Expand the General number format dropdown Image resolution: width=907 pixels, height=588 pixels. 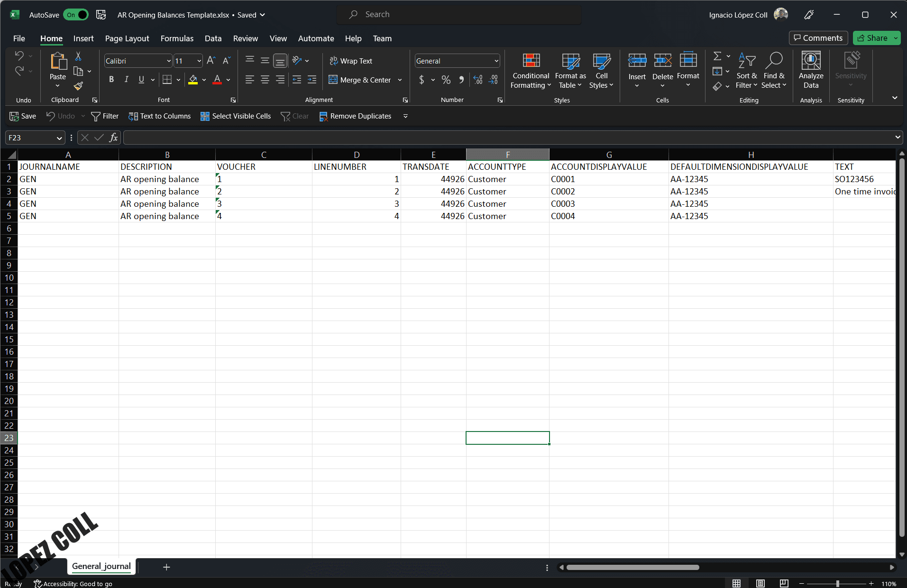coord(496,61)
